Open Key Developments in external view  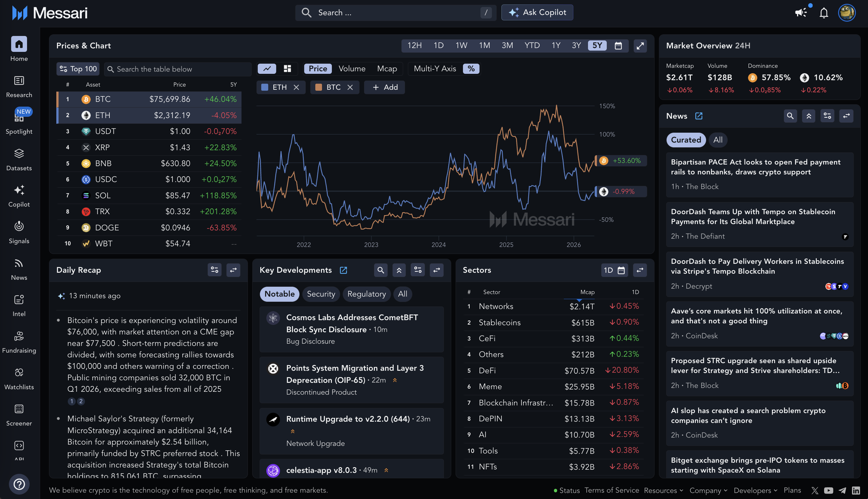pos(343,270)
